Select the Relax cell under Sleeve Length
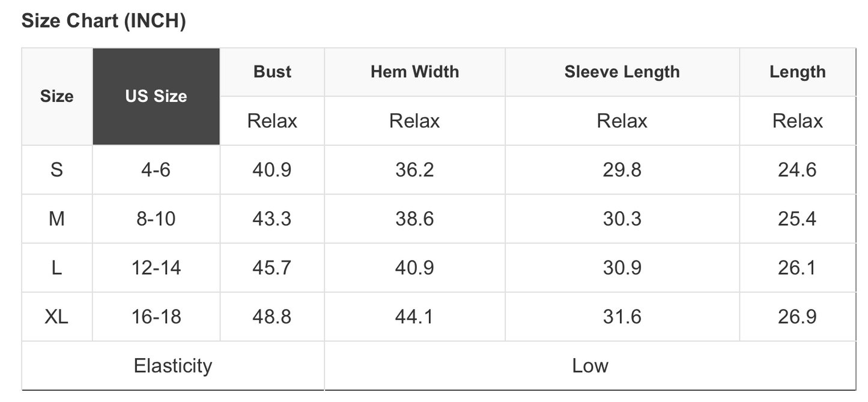This screenshot has width=868, height=402. click(x=622, y=121)
